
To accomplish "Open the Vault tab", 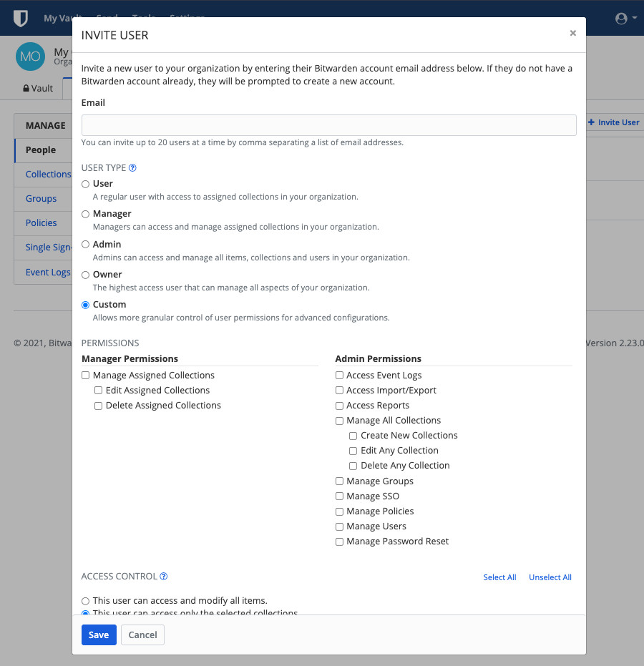I will [39, 89].
